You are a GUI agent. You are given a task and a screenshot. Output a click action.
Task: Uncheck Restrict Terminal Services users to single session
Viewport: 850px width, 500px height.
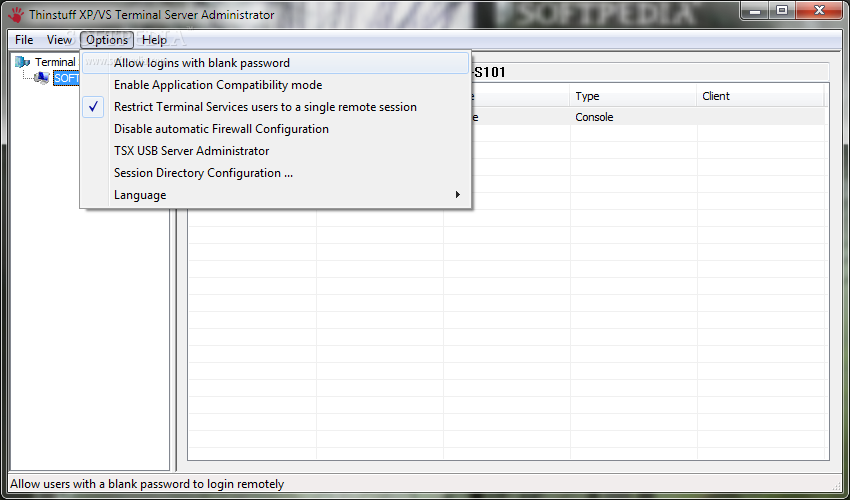pos(275,107)
